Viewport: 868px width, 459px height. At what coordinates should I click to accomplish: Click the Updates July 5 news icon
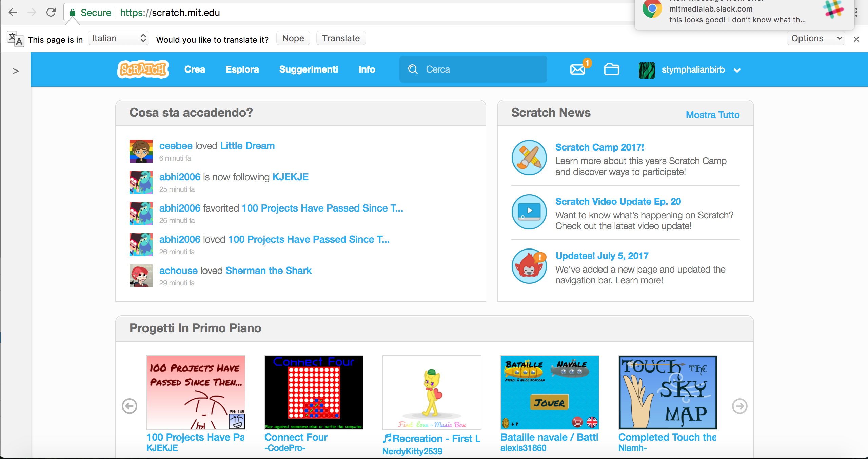point(529,266)
